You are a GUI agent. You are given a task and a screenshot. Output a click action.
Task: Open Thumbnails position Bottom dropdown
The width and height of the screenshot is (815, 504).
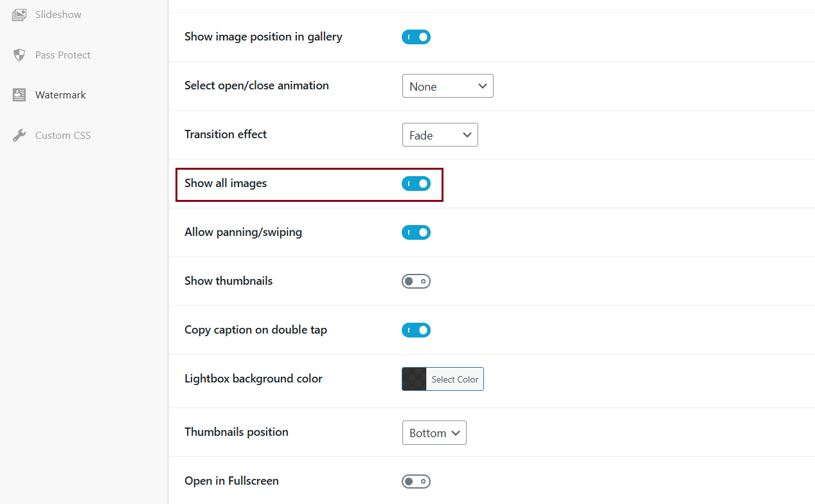pyautogui.click(x=434, y=433)
